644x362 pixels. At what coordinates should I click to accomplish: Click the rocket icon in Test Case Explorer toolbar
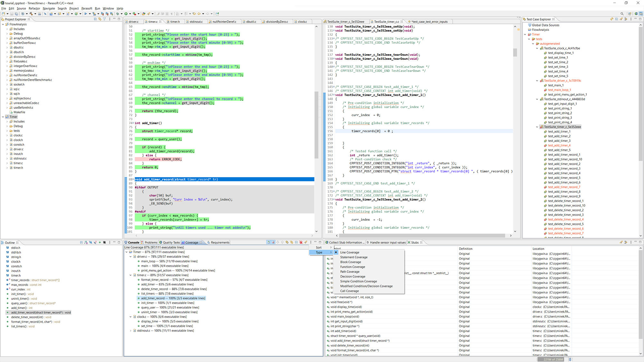tap(621, 19)
